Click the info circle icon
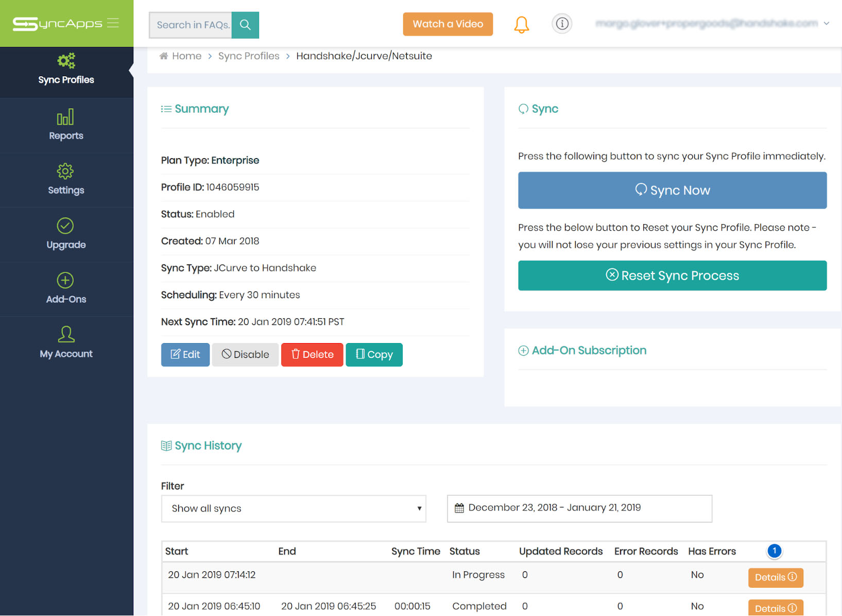Screen dimensions: 842x616 [562, 24]
